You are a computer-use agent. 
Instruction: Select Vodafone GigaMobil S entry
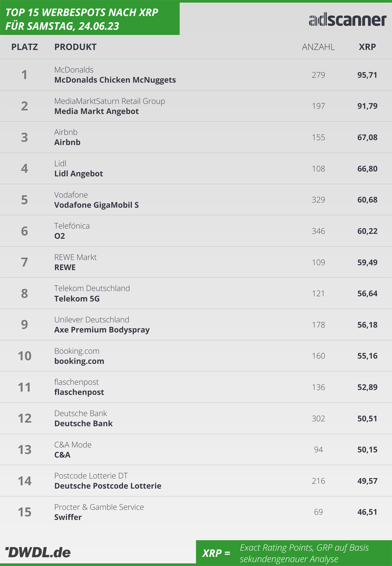click(x=96, y=205)
